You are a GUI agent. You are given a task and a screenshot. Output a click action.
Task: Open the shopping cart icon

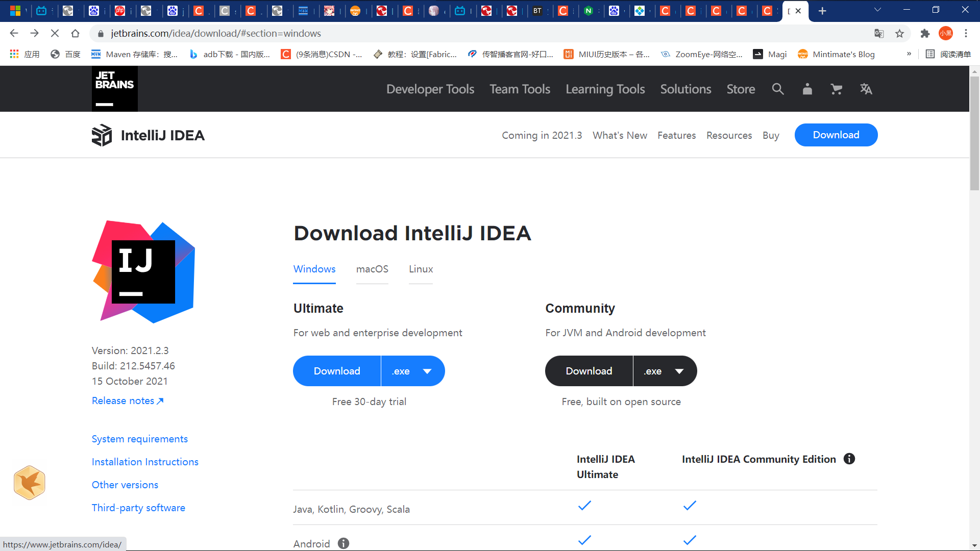[836, 89]
